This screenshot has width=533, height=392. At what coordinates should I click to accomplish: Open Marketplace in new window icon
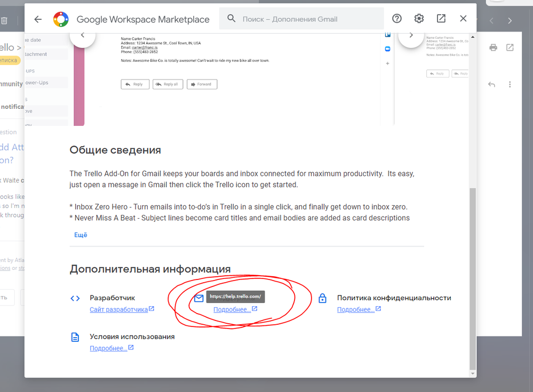441,18
